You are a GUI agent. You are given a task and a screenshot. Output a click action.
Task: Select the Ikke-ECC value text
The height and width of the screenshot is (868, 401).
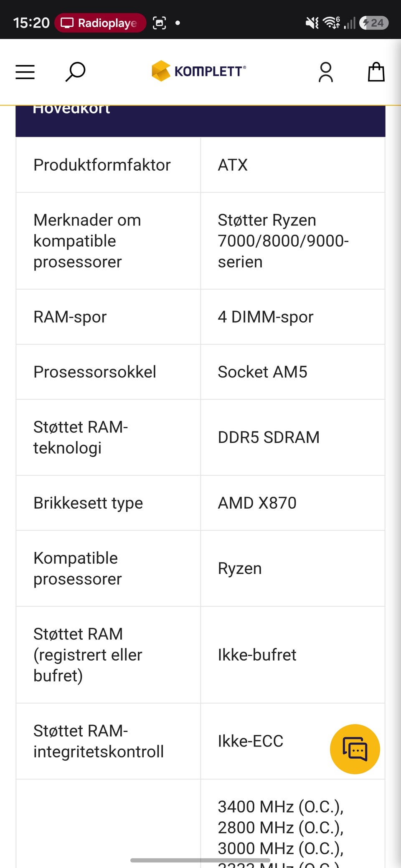pyautogui.click(x=250, y=741)
